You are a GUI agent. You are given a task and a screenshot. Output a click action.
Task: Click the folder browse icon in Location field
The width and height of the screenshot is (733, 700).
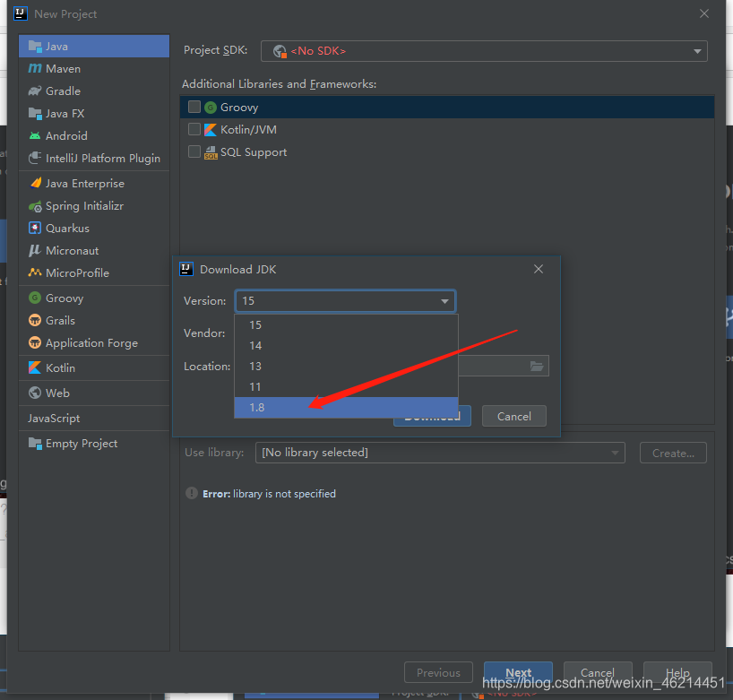[x=537, y=366]
